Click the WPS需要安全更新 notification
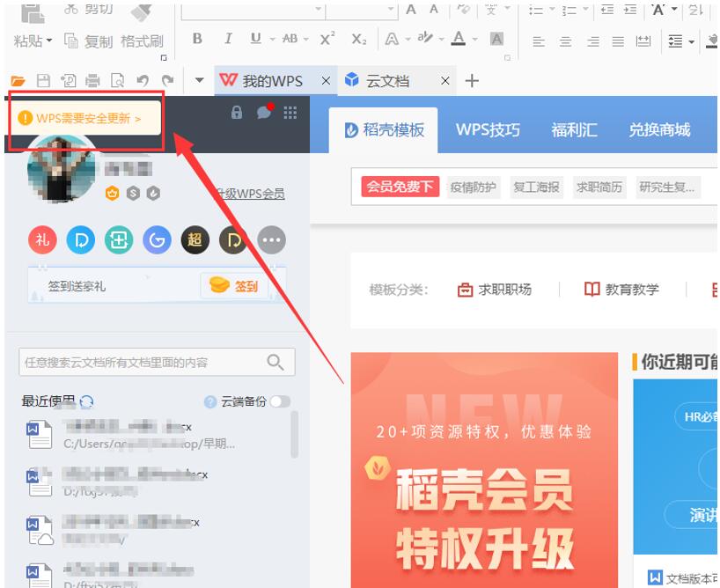 pyautogui.click(x=85, y=118)
